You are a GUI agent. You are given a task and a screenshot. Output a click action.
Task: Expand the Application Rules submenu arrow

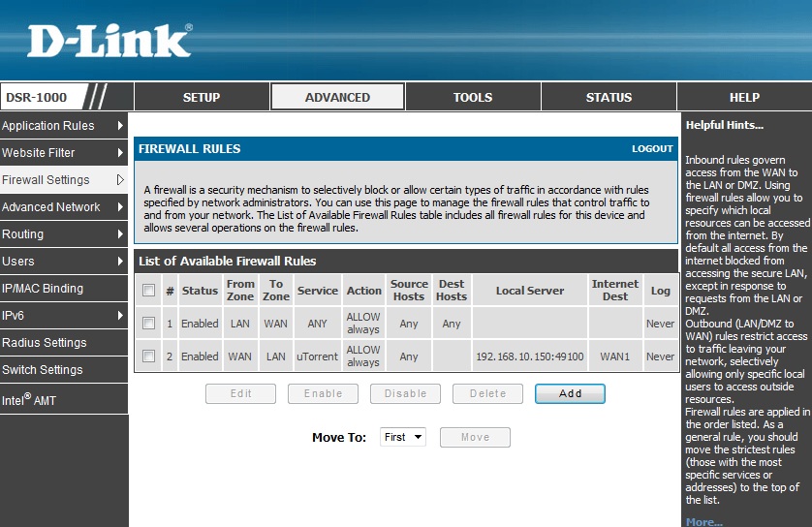tap(120, 125)
